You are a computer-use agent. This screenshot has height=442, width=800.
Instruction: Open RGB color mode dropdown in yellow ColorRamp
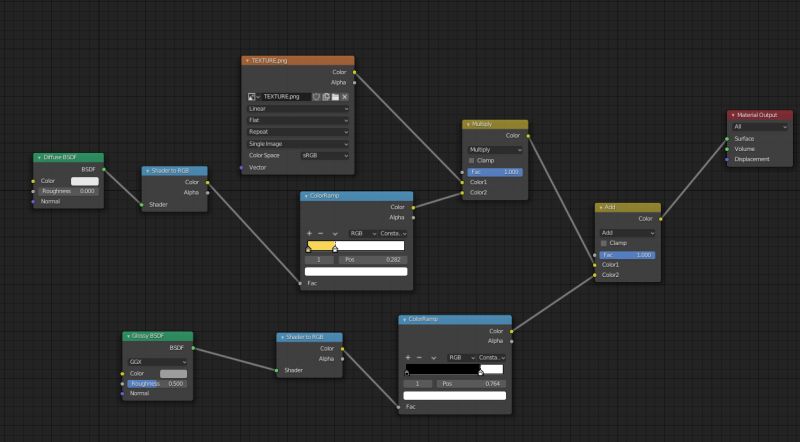coord(363,233)
